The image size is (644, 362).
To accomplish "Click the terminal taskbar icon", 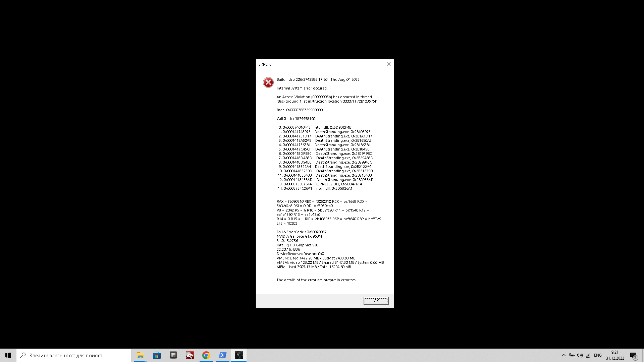I will coord(222,355).
